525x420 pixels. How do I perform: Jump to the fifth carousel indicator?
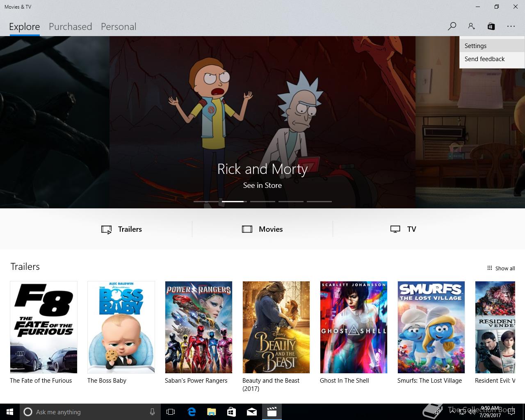(319, 201)
